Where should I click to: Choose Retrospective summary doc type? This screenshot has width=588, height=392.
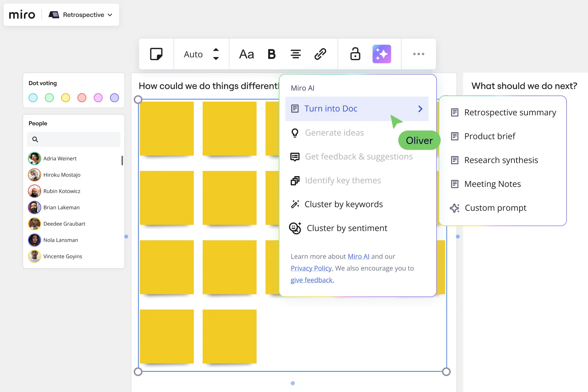(510, 112)
